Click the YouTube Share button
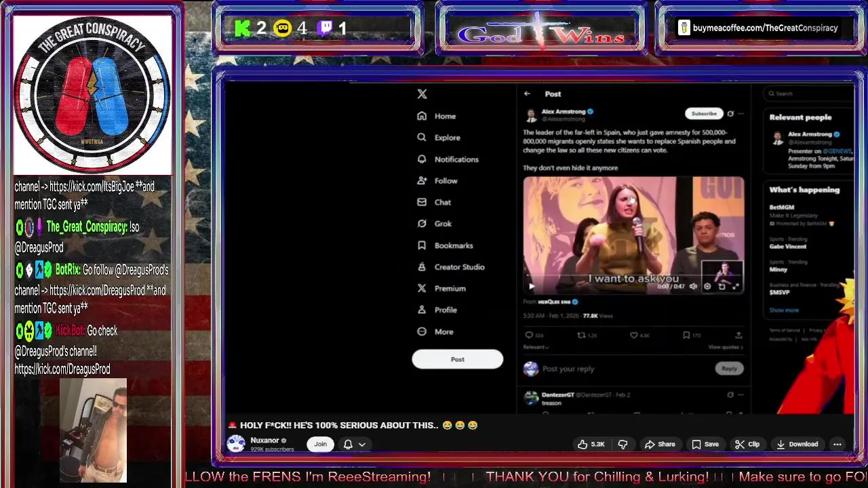The height and width of the screenshot is (488, 868). tap(659, 445)
